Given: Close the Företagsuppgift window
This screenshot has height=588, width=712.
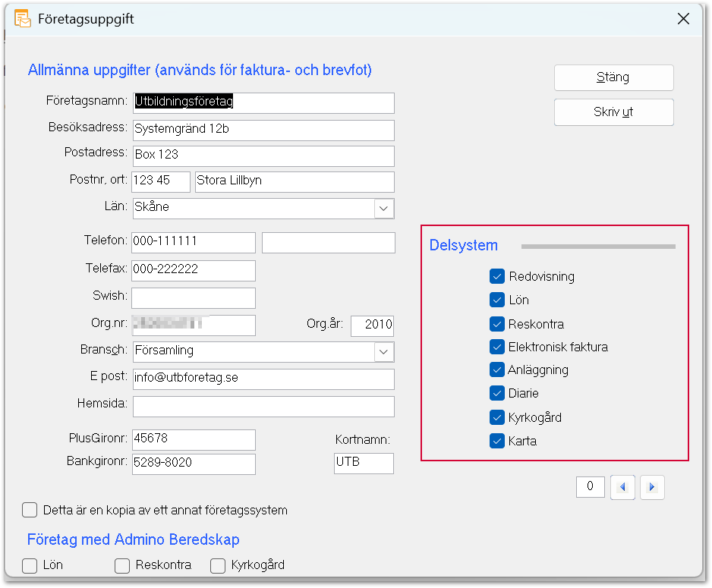Looking at the screenshot, I should tap(683, 19).
